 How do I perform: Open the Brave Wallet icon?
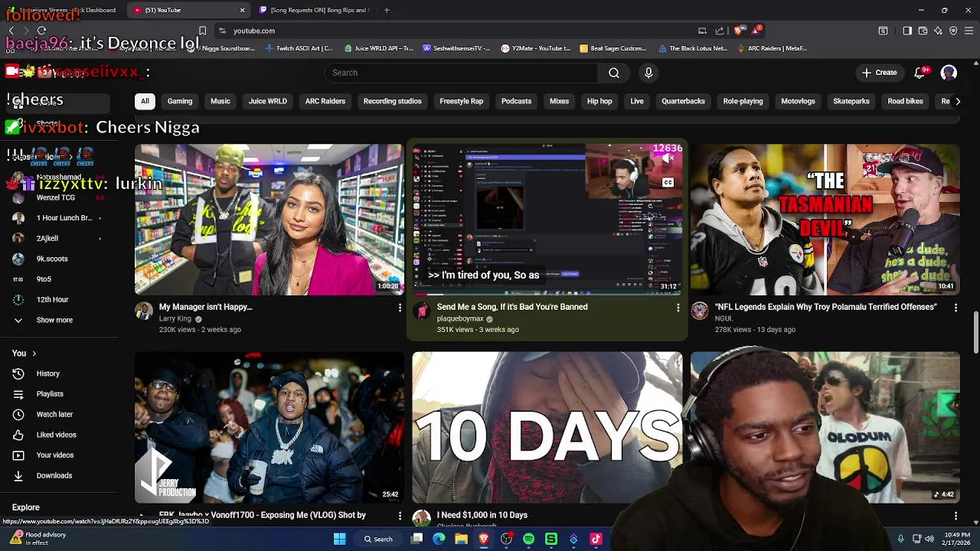[x=923, y=31]
